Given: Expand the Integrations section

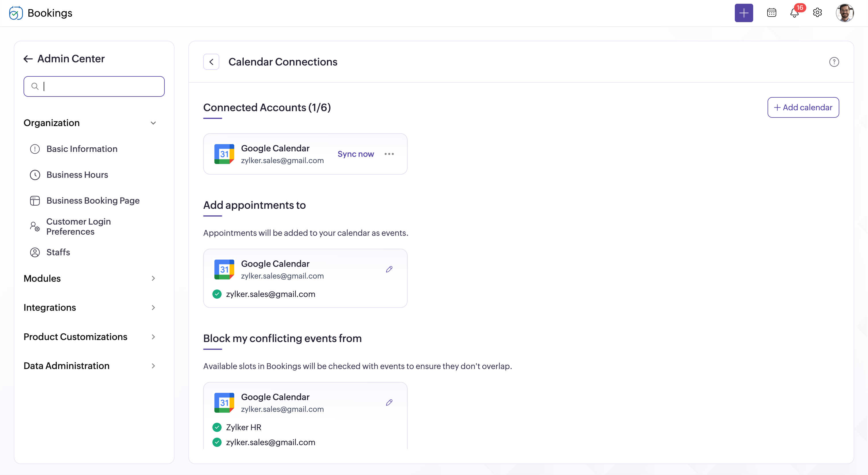Looking at the screenshot, I should pos(153,308).
